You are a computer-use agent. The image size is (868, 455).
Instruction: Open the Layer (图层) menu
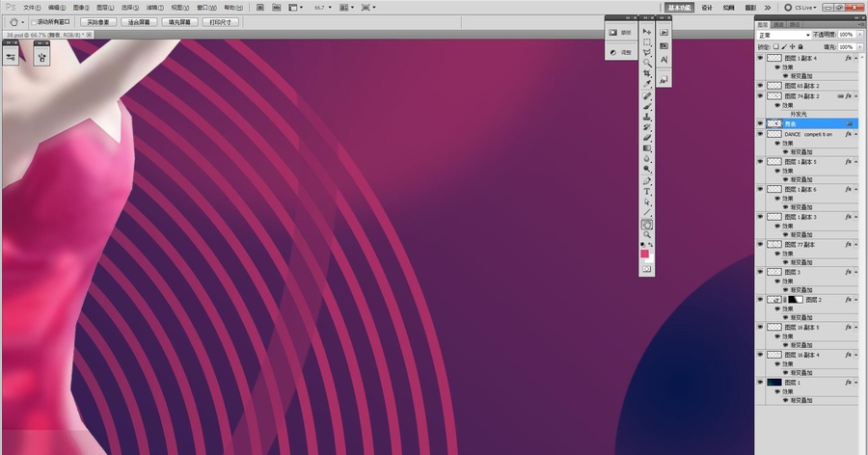point(105,8)
